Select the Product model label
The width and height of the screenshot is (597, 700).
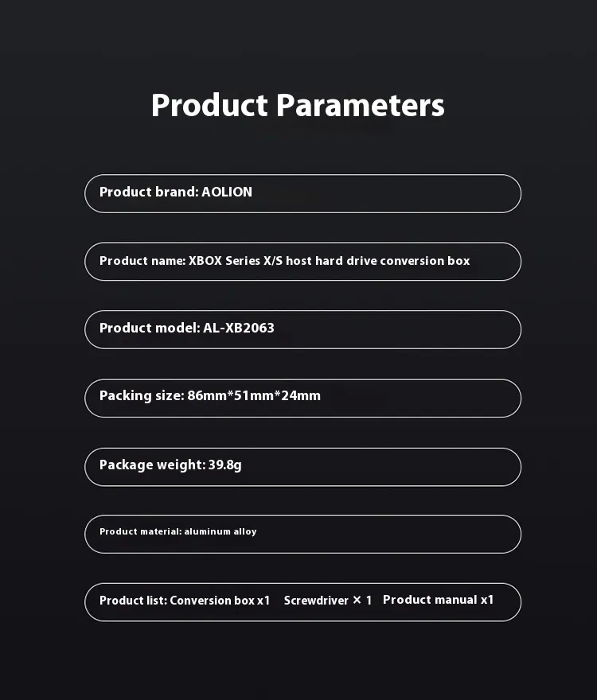[x=149, y=328]
